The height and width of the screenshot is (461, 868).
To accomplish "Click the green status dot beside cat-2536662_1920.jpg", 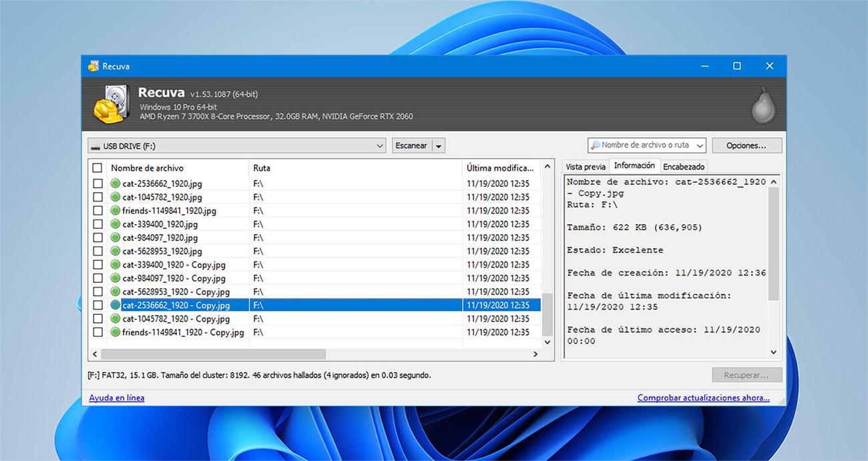I will point(116,183).
